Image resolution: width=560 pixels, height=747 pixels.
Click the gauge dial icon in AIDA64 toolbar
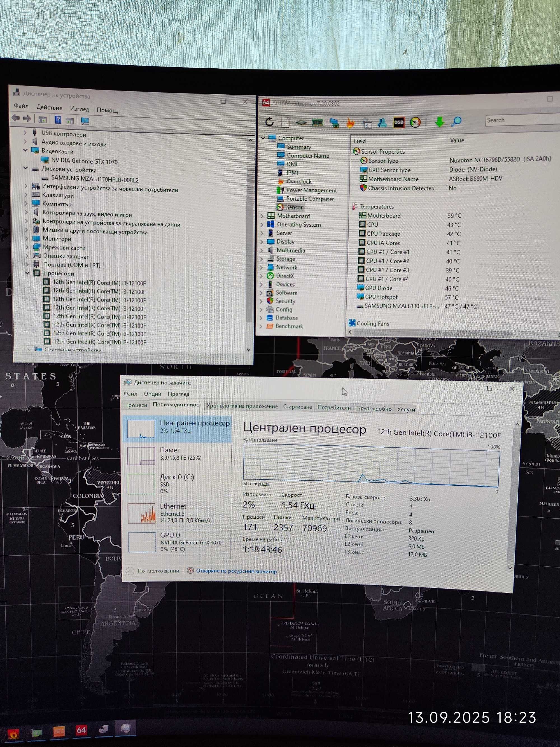(x=415, y=122)
